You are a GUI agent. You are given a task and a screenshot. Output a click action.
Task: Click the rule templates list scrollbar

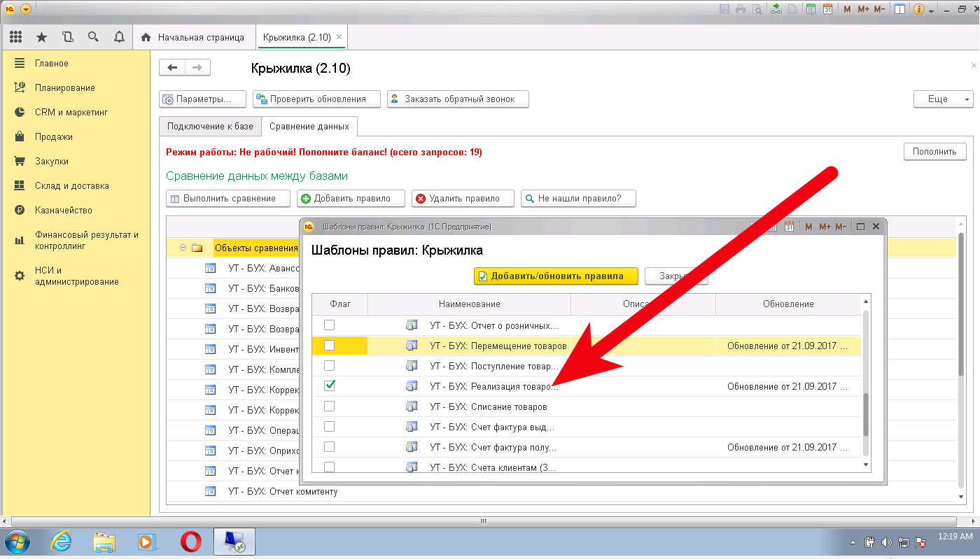pos(865,414)
